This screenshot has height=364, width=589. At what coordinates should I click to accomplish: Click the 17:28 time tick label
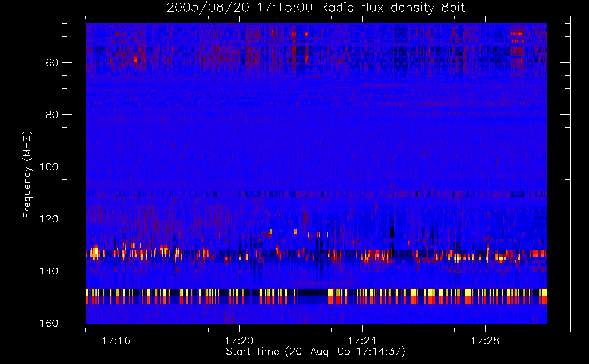coord(485,341)
